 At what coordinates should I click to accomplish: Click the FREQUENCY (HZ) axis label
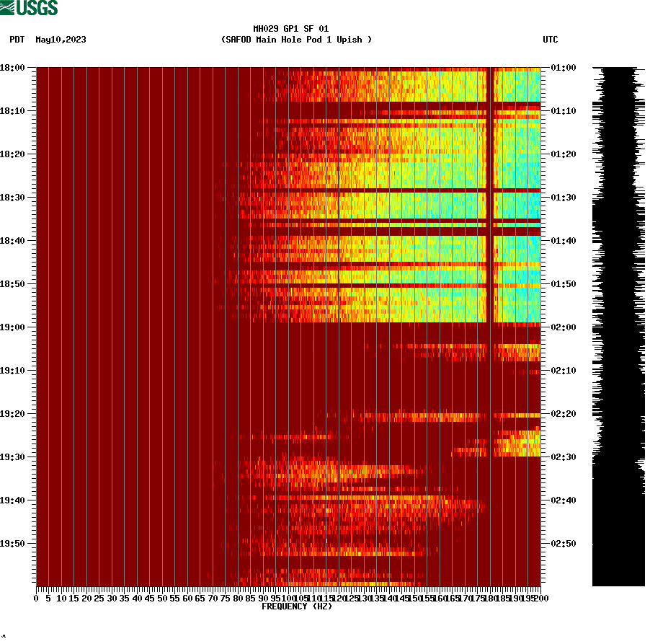pos(296,605)
